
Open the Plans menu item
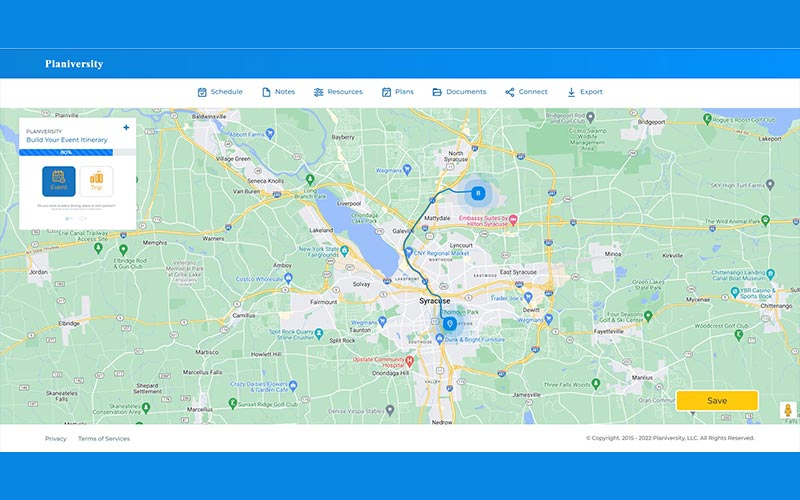point(397,92)
